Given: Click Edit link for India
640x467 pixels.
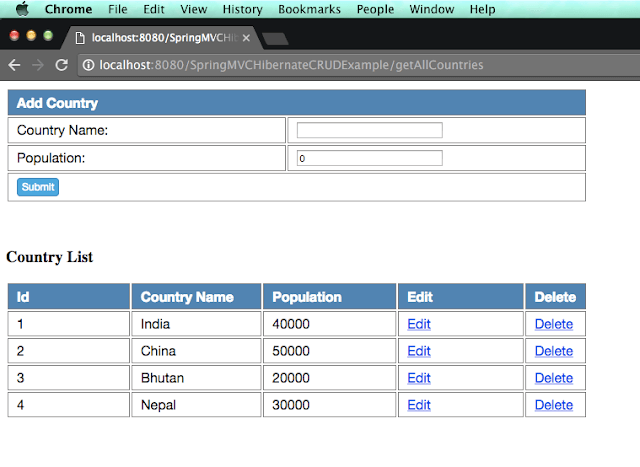Looking at the screenshot, I should click(419, 324).
